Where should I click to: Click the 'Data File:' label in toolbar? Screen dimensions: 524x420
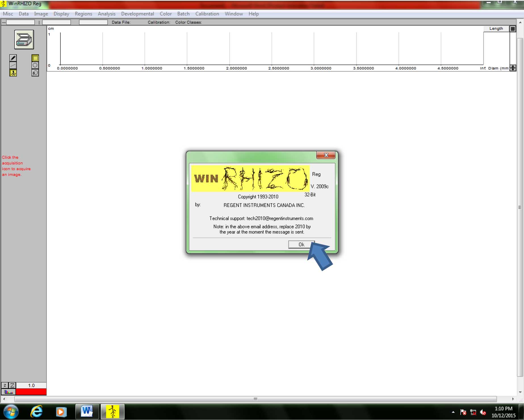121,22
